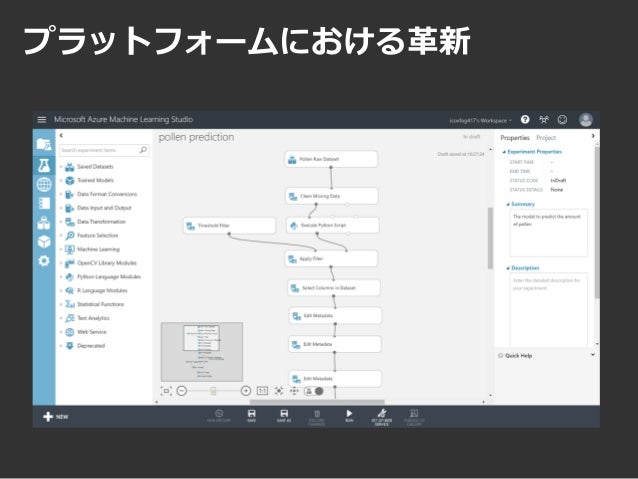Screen dimensions: 638x479
Task: Click the Help question mark icon
Action: tap(525, 119)
